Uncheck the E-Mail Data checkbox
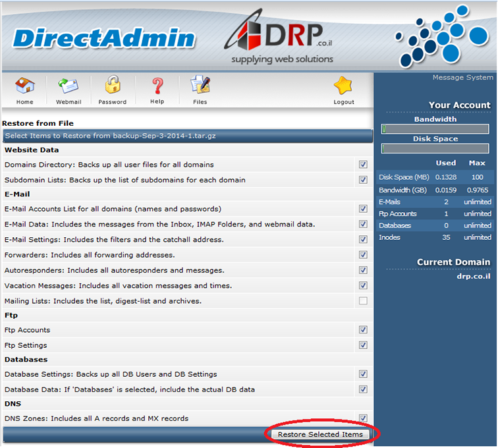The height and width of the screenshot is (448, 498). coord(363,225)
